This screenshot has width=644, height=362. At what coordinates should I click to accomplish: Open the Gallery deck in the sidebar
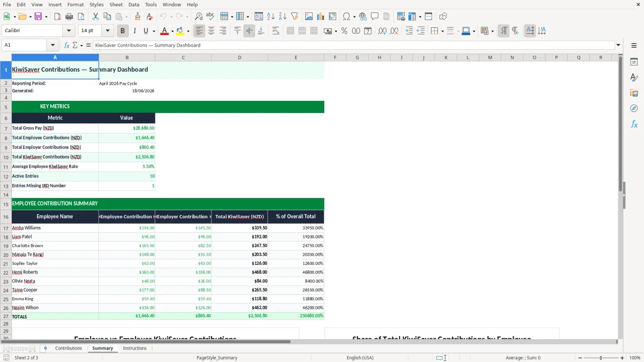click(x=634, y=93)
